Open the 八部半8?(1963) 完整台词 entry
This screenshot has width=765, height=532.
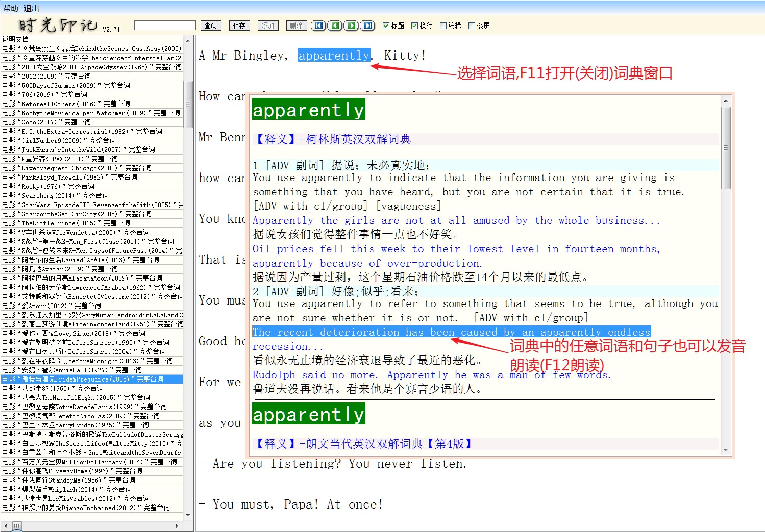click(92, 388)
